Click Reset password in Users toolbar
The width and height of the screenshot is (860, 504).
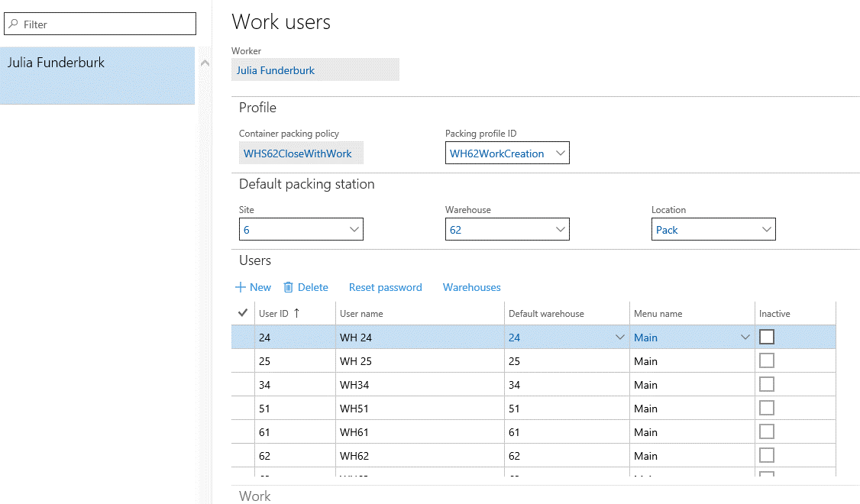coord(385,288)
